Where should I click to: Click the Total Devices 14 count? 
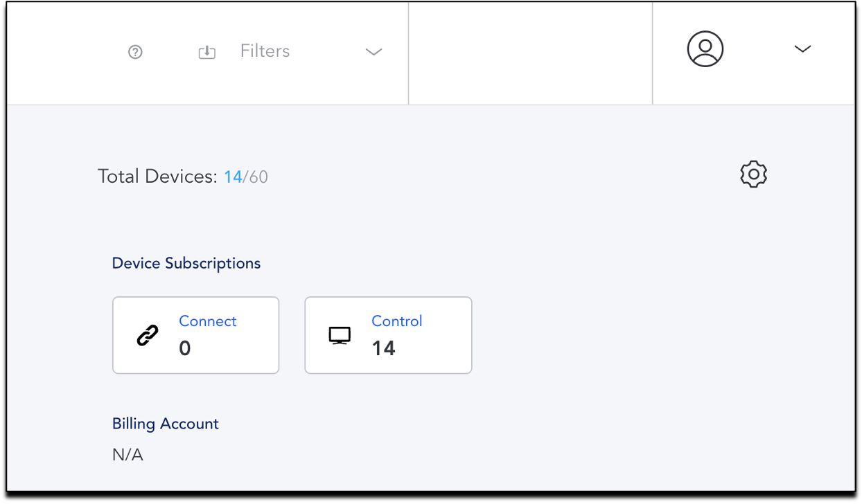233,177
